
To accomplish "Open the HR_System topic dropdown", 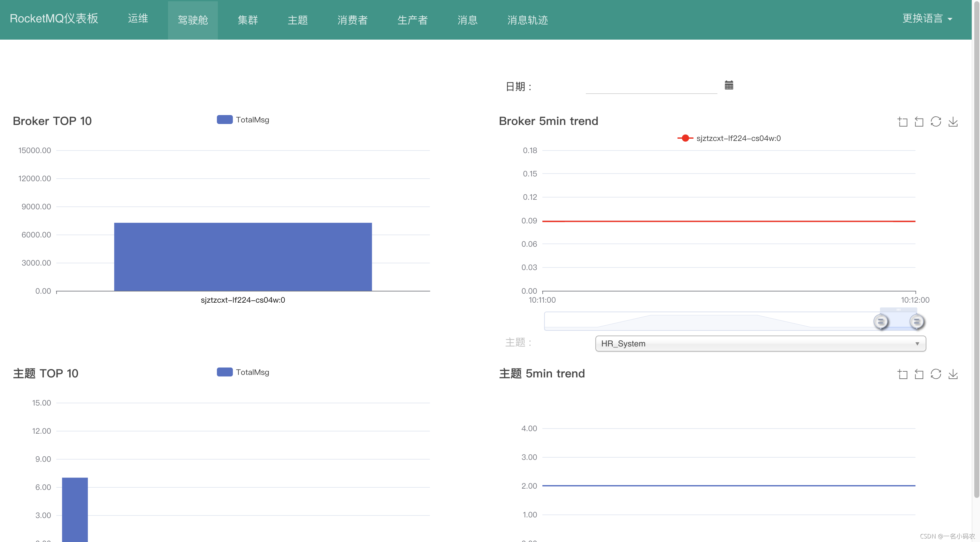I will tap(760, 344).
